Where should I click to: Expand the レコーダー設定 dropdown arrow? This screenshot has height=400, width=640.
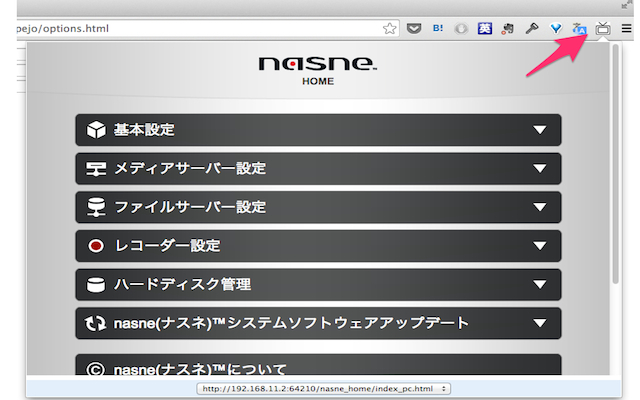point(540,246)
